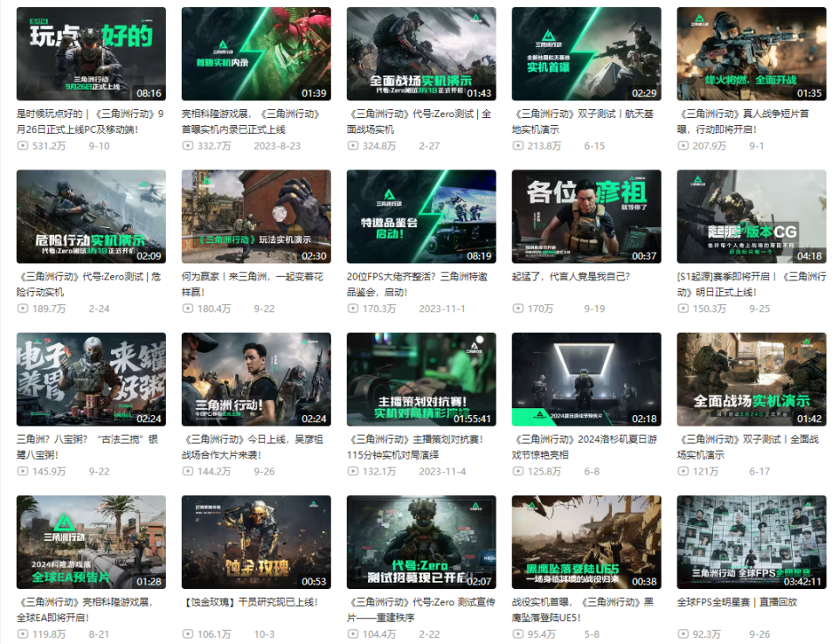Open the 烽火将燃,全面开战 thumbnail

click(x=752, y=53)
